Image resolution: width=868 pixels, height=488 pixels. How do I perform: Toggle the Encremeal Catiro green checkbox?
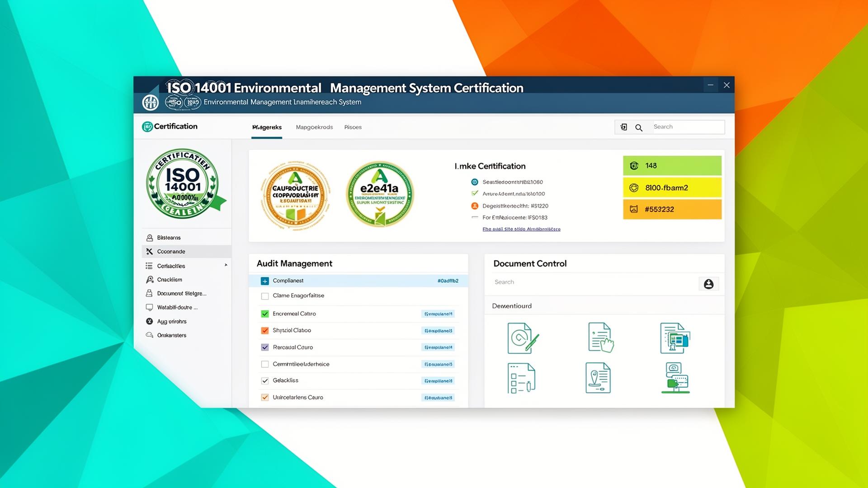click(265, 314)
